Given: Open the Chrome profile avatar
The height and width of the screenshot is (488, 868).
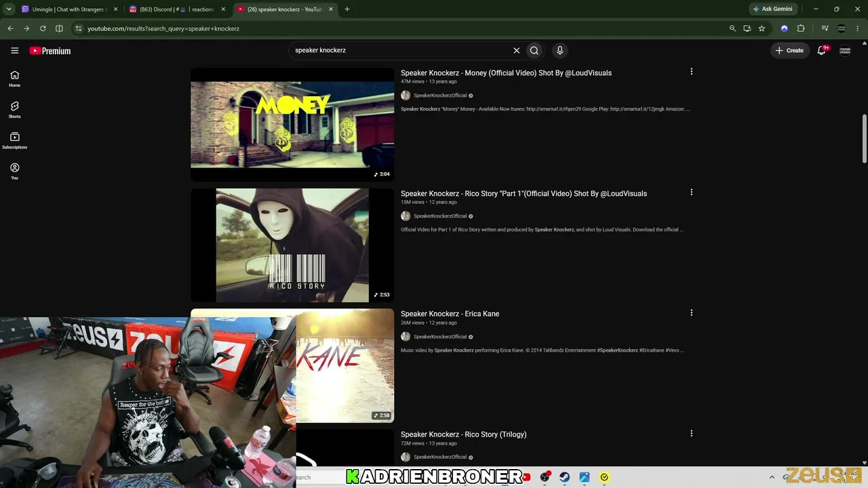Looking at the screenshot, I should click(842, 28).
